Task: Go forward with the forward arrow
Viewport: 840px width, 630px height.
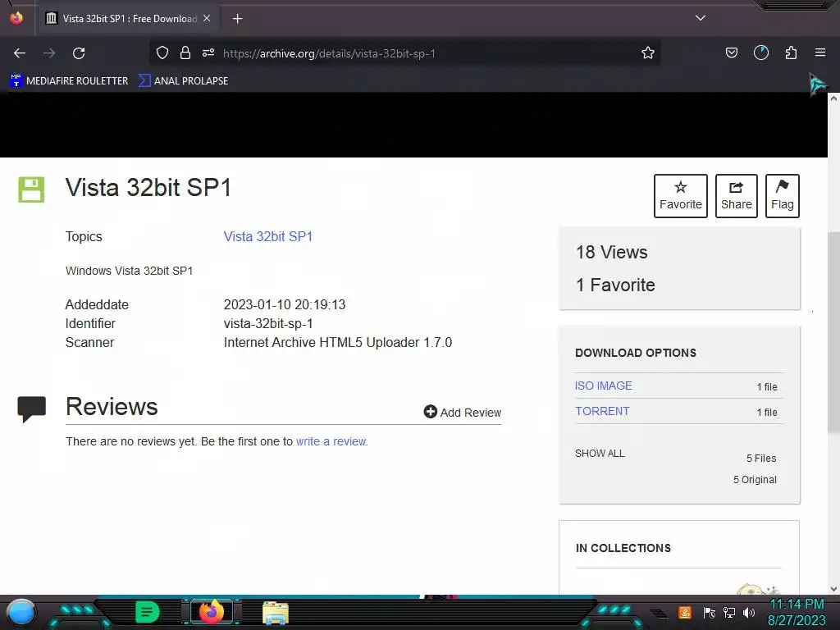Action: 49,53
